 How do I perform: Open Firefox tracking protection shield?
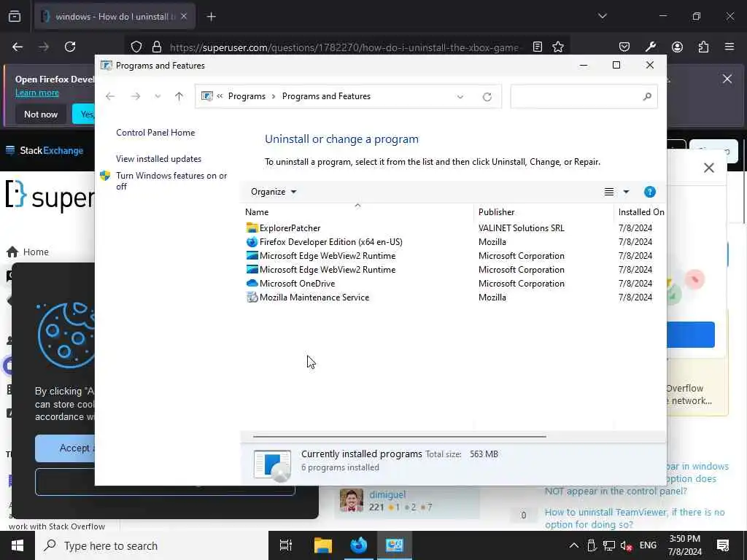[136, 47]
